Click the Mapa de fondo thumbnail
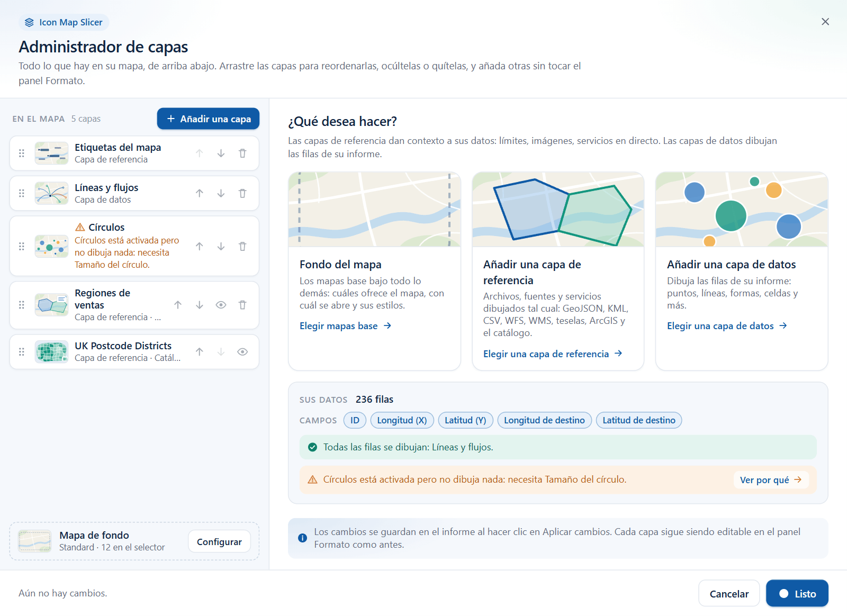Image resolution: width=847 pixels, height=616 pixels. 34,541
